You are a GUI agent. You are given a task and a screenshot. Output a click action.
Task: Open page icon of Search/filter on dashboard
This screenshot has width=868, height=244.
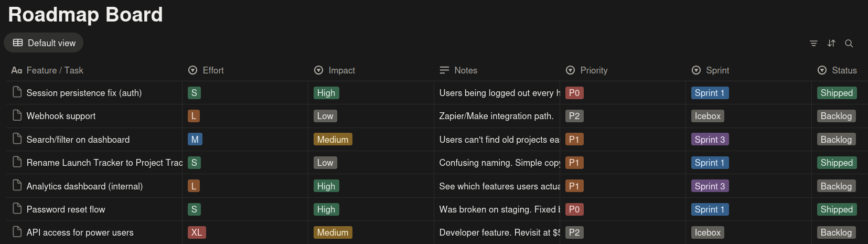[x=17, y=139]
